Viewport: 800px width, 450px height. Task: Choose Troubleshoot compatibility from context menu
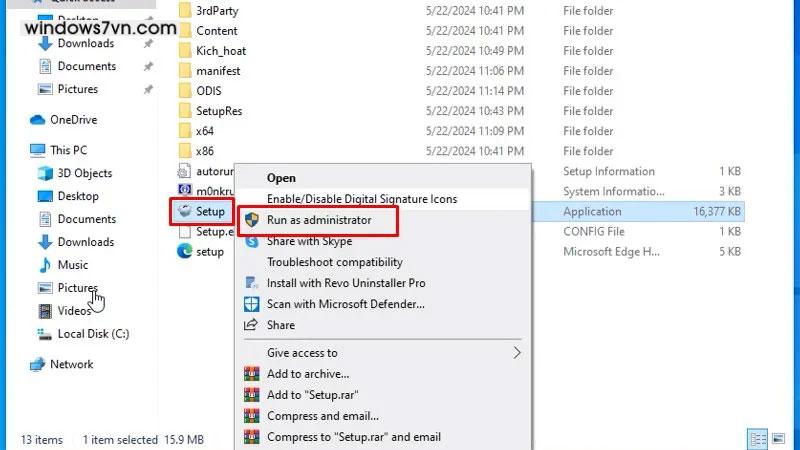point(334,262)
